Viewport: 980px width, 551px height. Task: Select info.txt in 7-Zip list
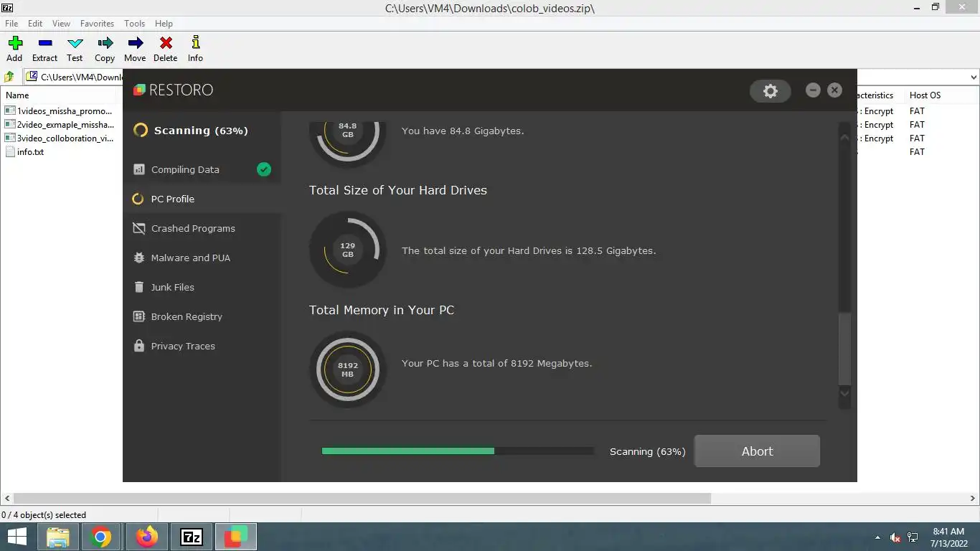(x=25, y=152)
